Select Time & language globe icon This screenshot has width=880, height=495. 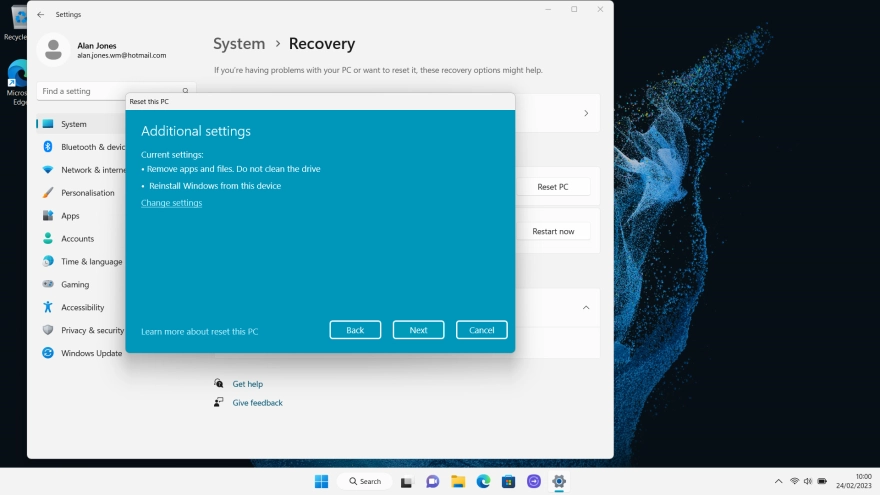pos(48,261)
